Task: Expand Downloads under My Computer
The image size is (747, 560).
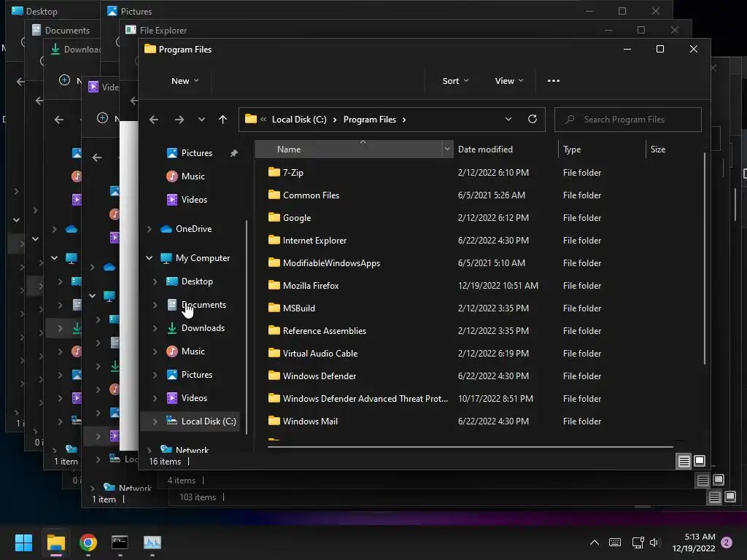Action: (x=155, y=328)
